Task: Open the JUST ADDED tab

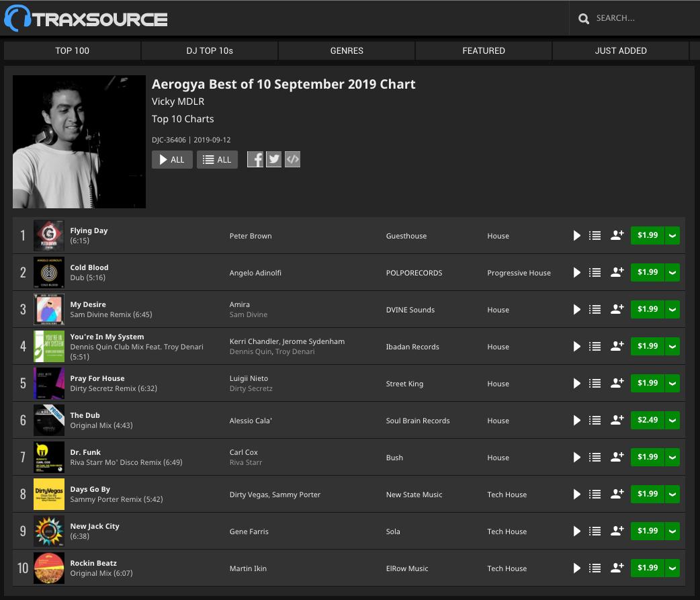Action: pos(621,50)
